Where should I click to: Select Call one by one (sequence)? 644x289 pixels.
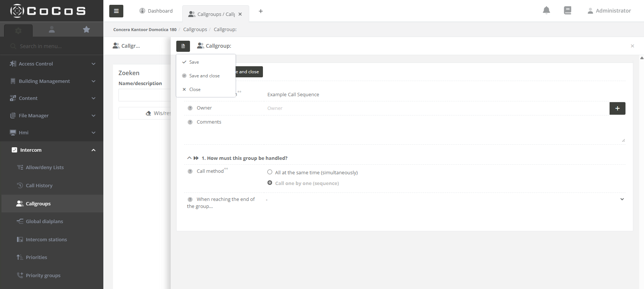tap(270, 183)
